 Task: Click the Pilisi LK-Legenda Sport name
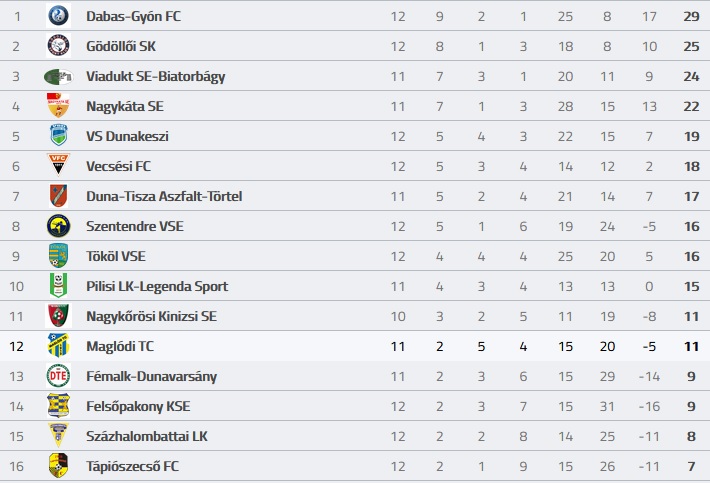pos(157,286)
